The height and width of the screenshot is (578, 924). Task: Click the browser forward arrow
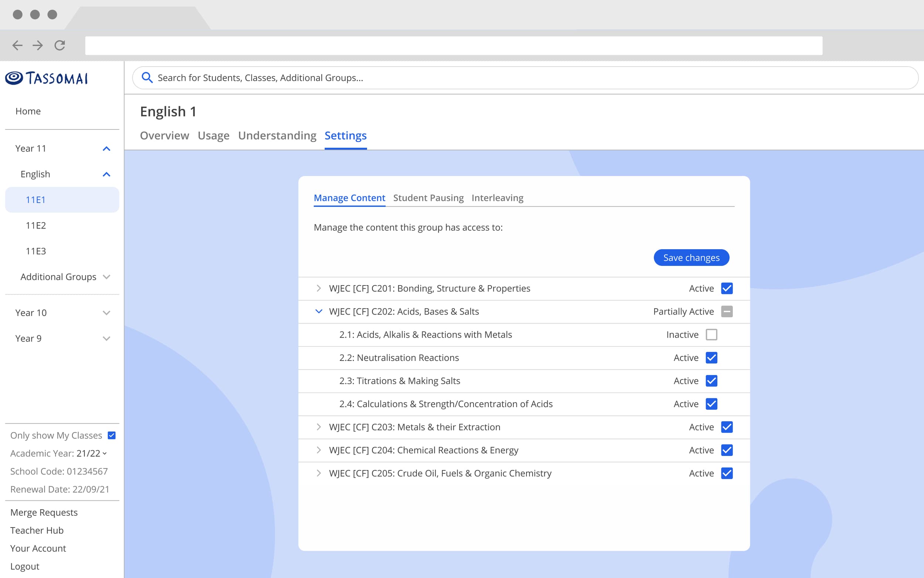[38, 45]
